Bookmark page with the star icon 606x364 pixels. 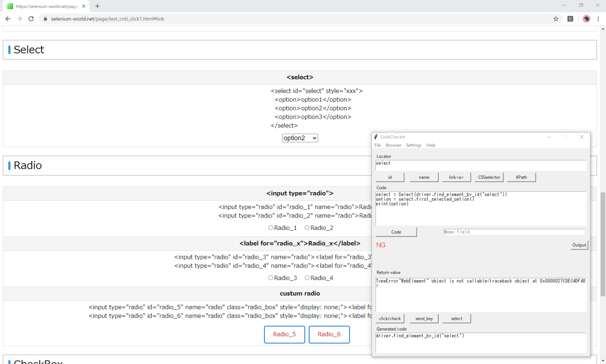click(x=555, y=19)
